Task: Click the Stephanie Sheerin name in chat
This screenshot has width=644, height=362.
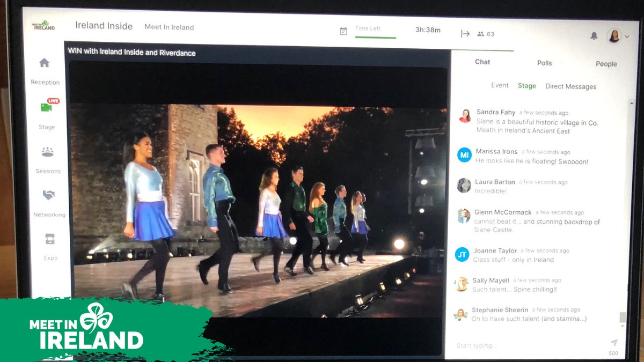Action: 500,310
